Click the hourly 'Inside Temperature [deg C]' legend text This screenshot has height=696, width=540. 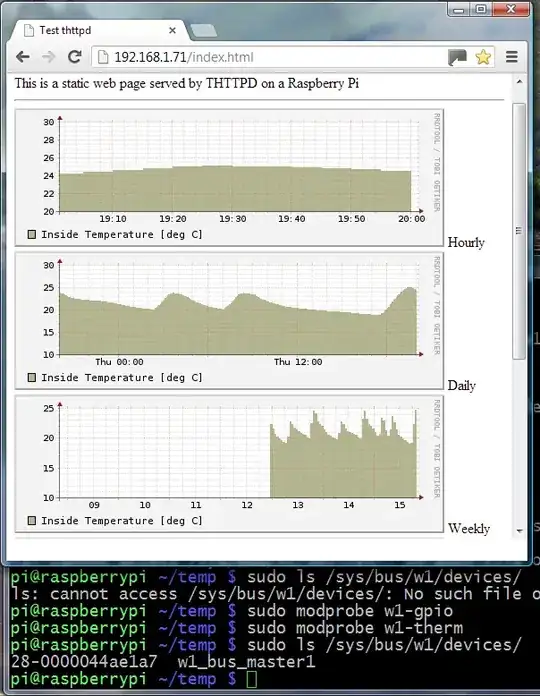122,234
